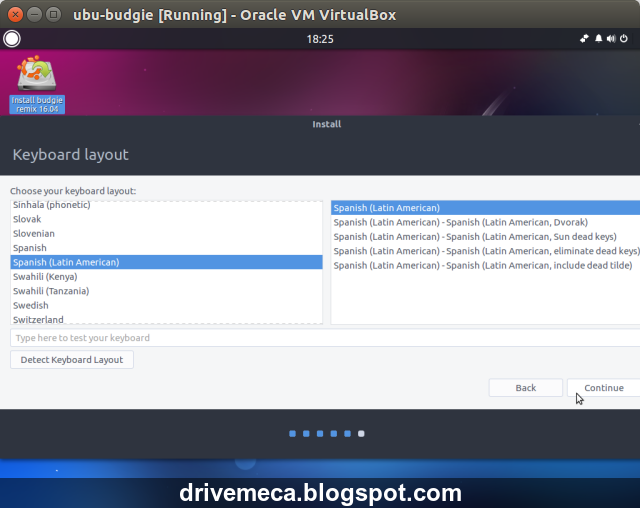This screenshot has height=508, width=640.
Task: Select the Latin American Dvorak variant
Action: (485, 222)
